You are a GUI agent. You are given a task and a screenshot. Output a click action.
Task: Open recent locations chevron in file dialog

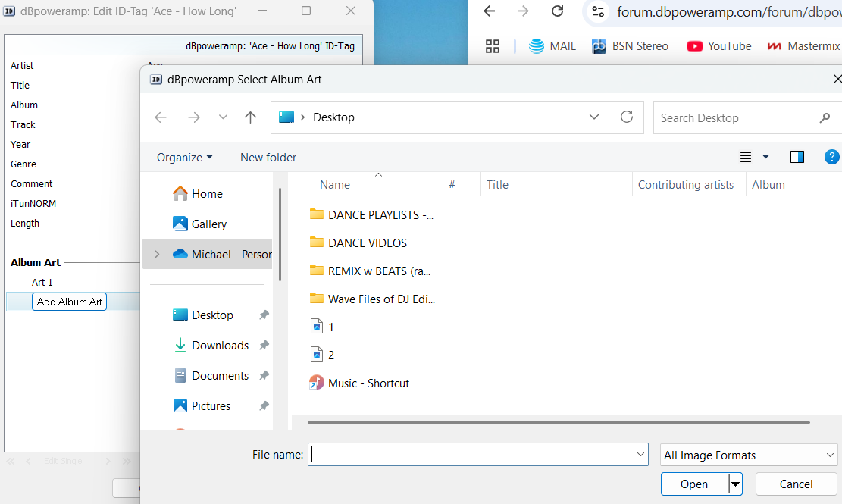223,117
